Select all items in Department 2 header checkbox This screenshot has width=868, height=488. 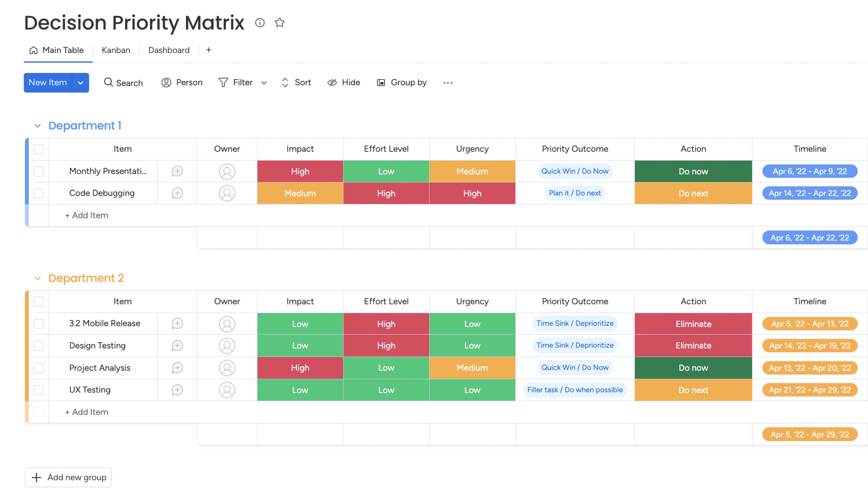tap(39, 301)
